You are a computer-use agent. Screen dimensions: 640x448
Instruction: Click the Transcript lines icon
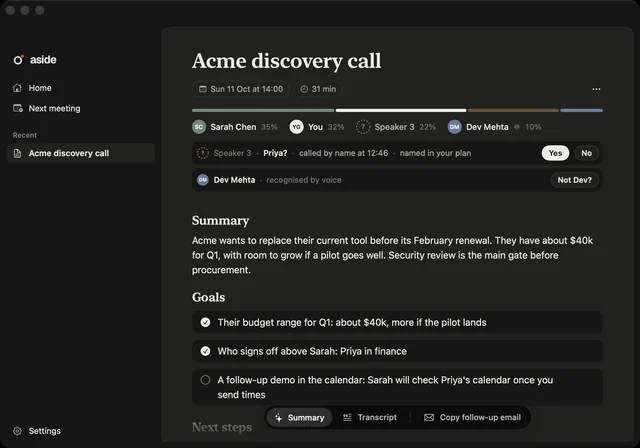(347, 417)
